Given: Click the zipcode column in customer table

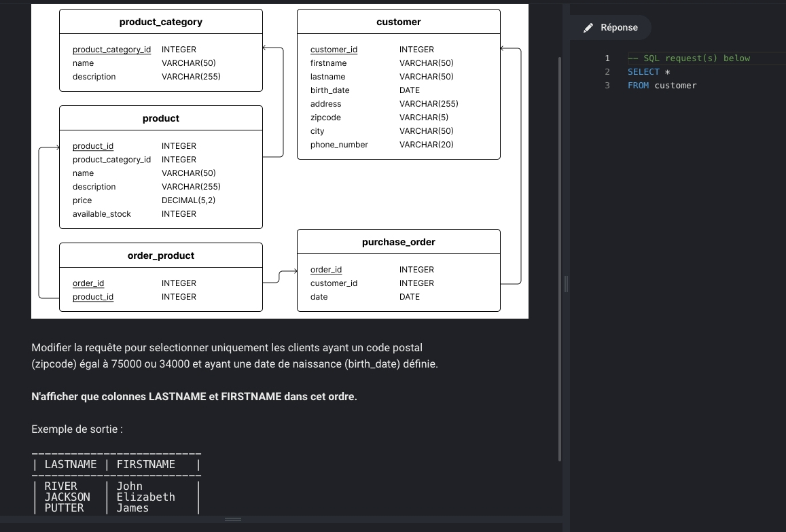Looking at the screenshot, I should pos(325,118).
